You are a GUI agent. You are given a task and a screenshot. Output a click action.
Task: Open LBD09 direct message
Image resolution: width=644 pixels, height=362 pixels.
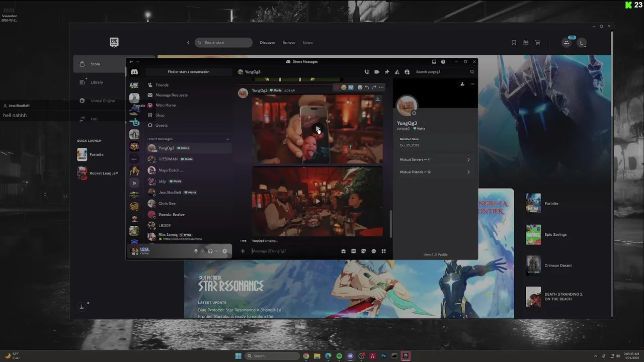189,225
